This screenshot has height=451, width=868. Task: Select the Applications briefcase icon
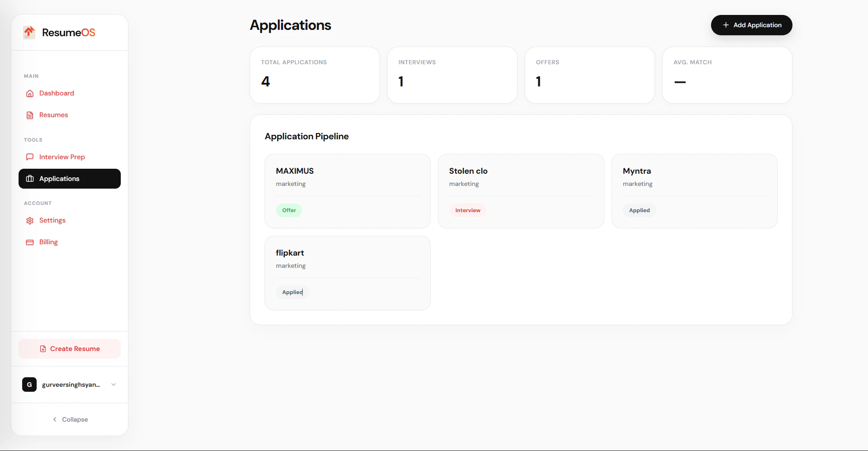[x=29, y=179]
